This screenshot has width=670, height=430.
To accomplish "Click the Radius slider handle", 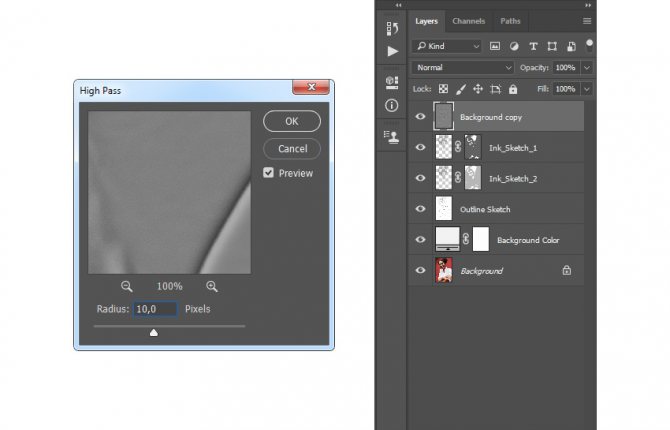I will (154, 333).
